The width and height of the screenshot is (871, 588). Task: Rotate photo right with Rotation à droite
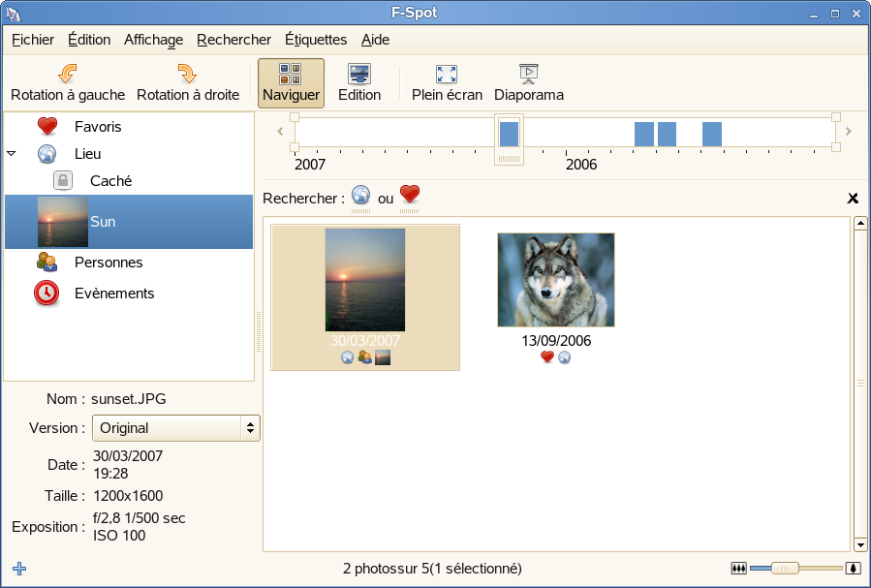(188, 83)
